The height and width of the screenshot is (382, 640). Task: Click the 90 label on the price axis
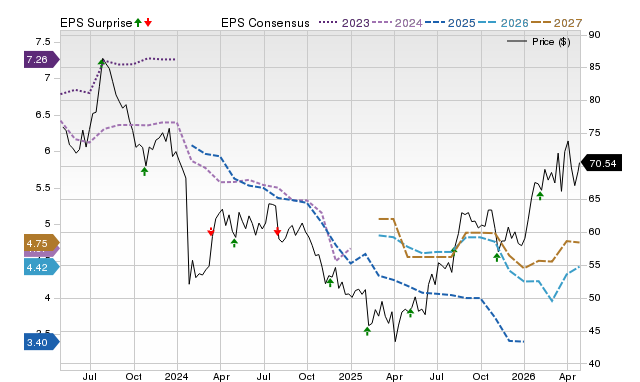point(594,35)
